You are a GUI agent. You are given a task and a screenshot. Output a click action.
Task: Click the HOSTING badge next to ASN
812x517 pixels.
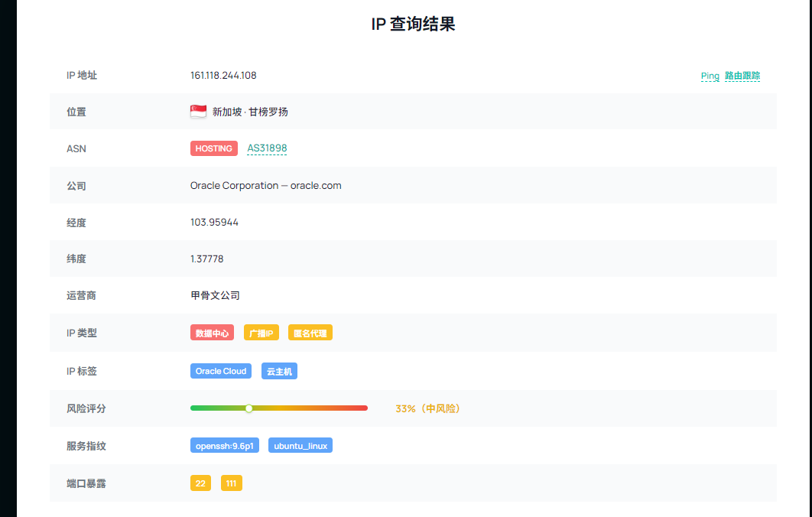[x=213, y=148]
